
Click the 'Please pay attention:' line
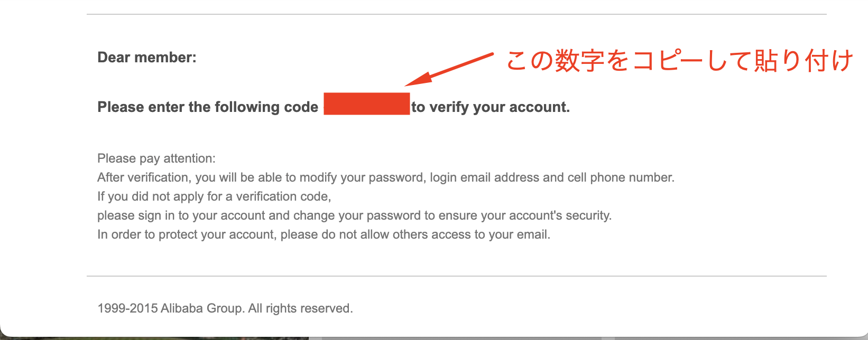[156, 158]
